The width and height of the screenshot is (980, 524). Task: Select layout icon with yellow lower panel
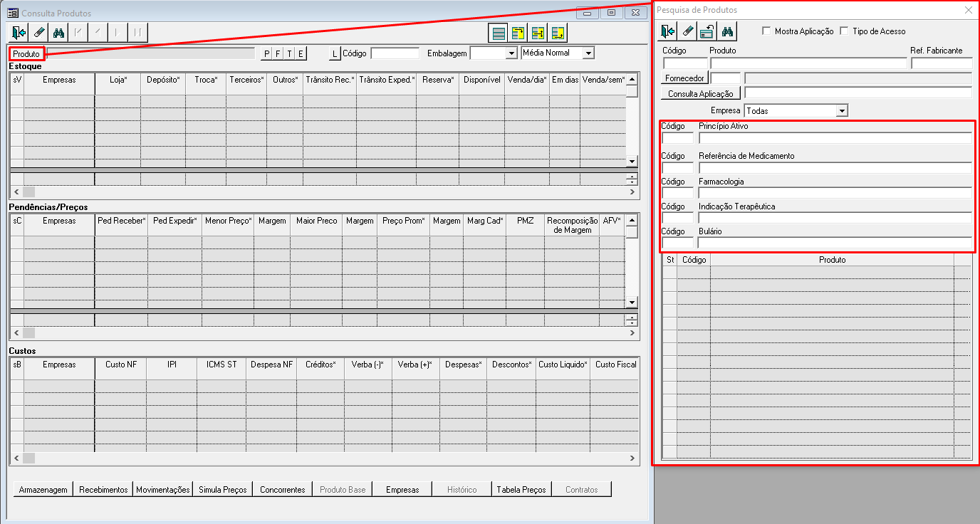point(558,33)
